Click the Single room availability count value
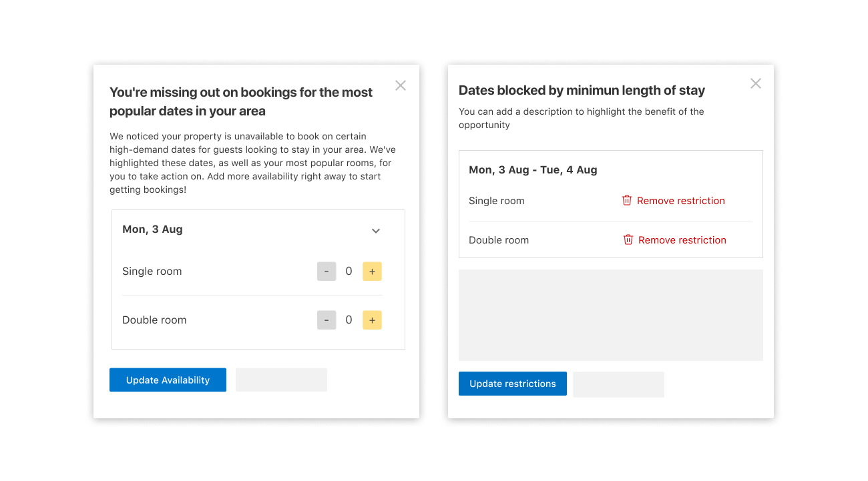 tap(349, 272)
